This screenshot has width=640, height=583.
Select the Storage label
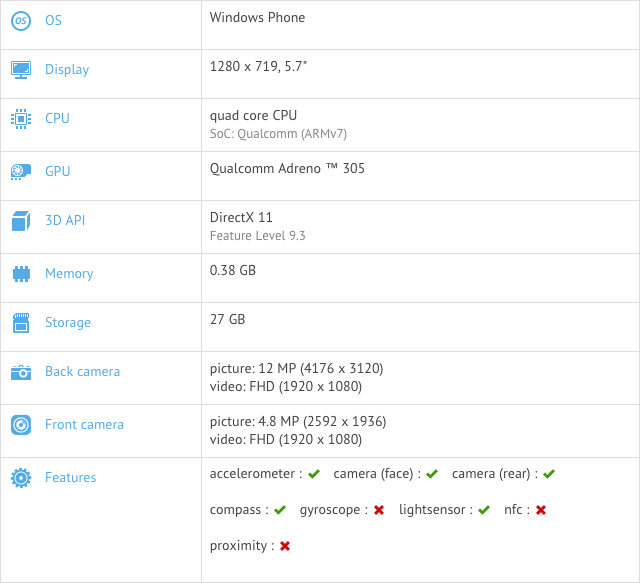pyautogui.click(x=68, y=323)
